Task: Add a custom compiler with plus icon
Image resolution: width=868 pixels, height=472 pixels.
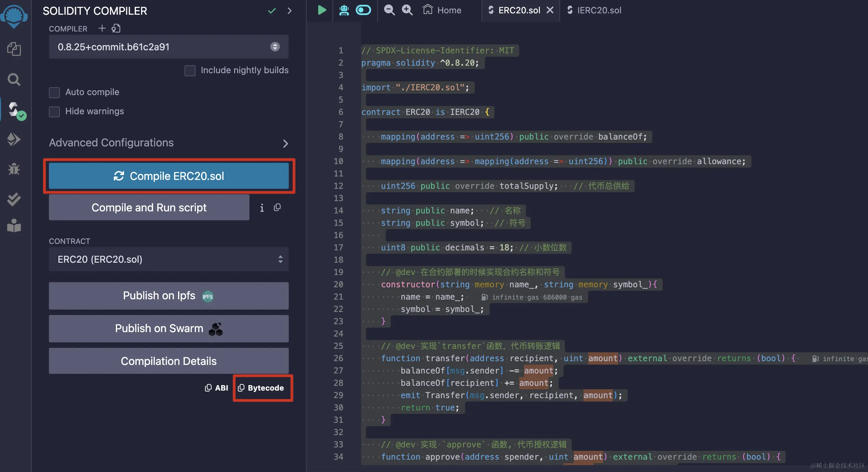Action: pos(102,28)
